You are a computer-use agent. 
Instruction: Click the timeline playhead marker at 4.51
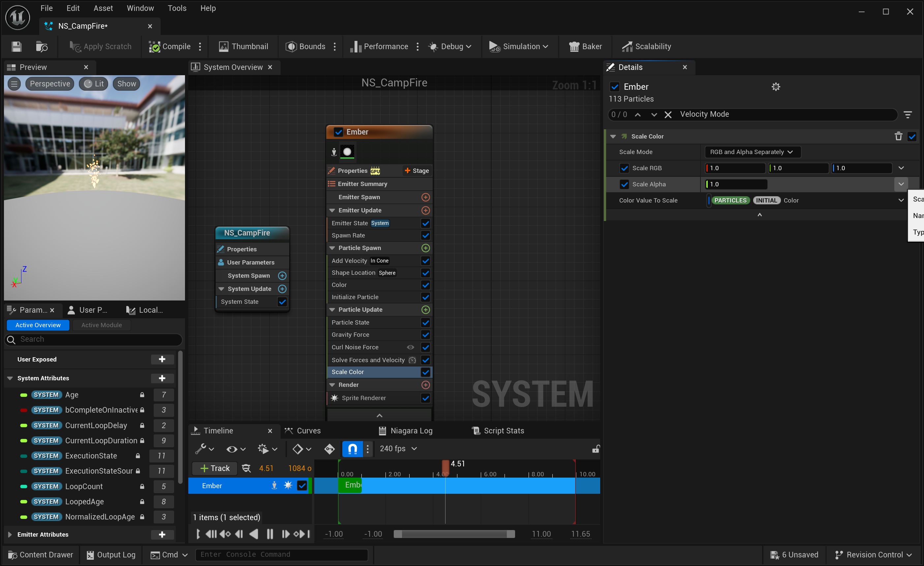pyautogui.click(x=445, y=466)
